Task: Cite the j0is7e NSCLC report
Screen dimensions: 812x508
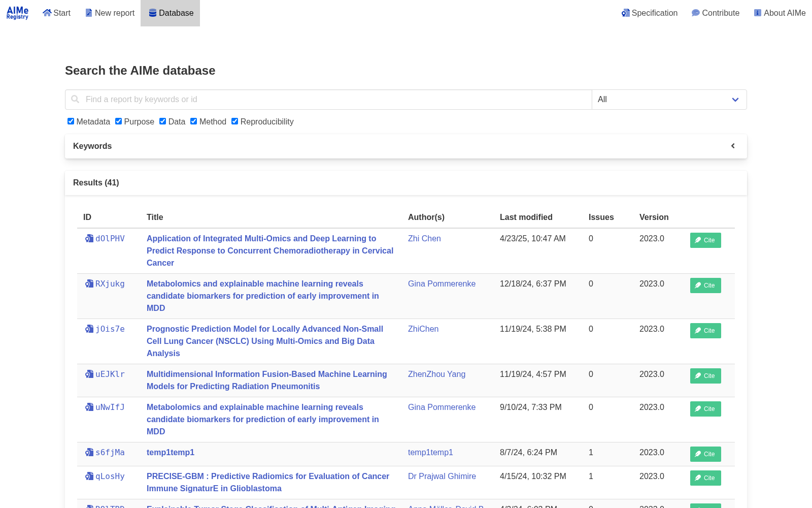Action: coord(705,331)
